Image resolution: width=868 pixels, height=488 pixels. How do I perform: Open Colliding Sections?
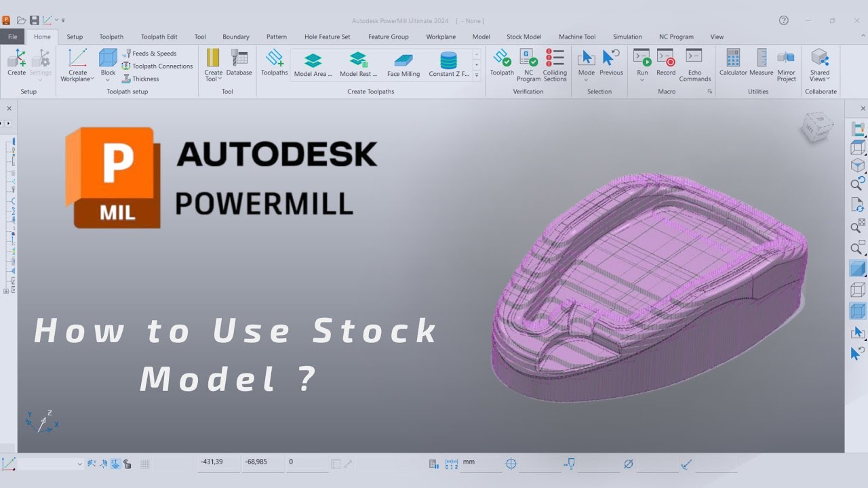point(555,65)
